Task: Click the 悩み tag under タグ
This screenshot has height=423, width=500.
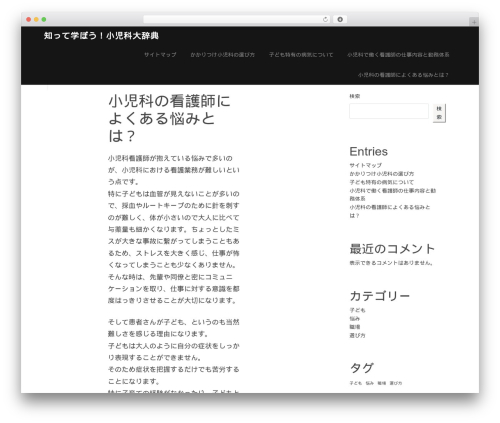Action: pyautogui.click(x=369, y=383)
